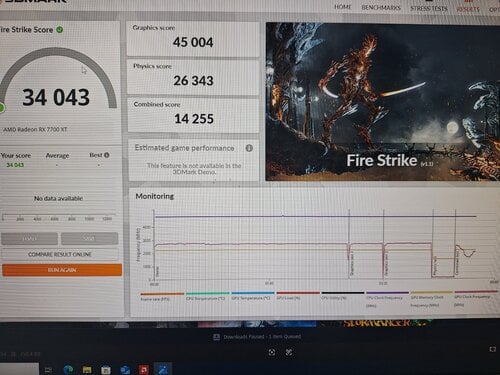Toggle the GPU Load legend series
Viewport: 500px width, 375px height.
click(298, 296)
